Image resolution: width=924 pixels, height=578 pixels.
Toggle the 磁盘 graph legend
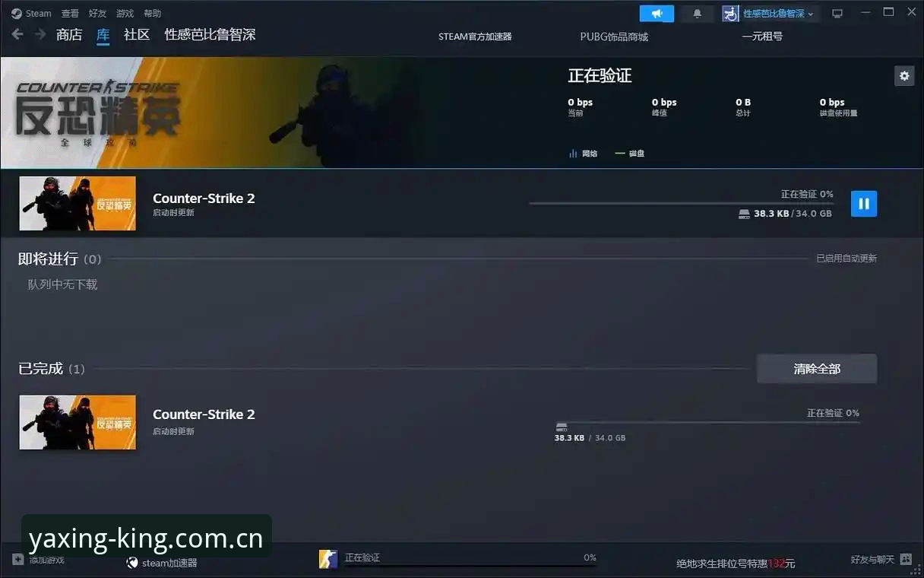pyautogui.click(x=630, y=154)
